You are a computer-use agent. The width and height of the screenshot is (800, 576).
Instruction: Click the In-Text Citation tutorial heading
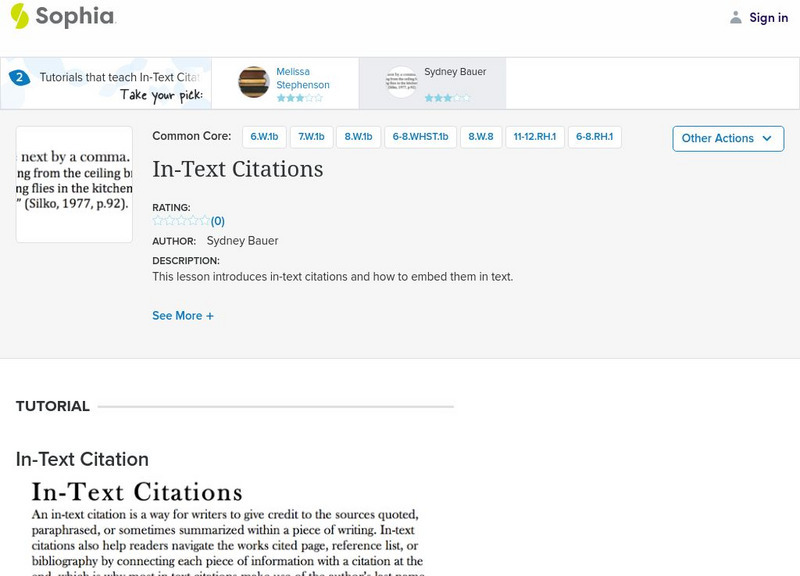click(x=83, y=459)
